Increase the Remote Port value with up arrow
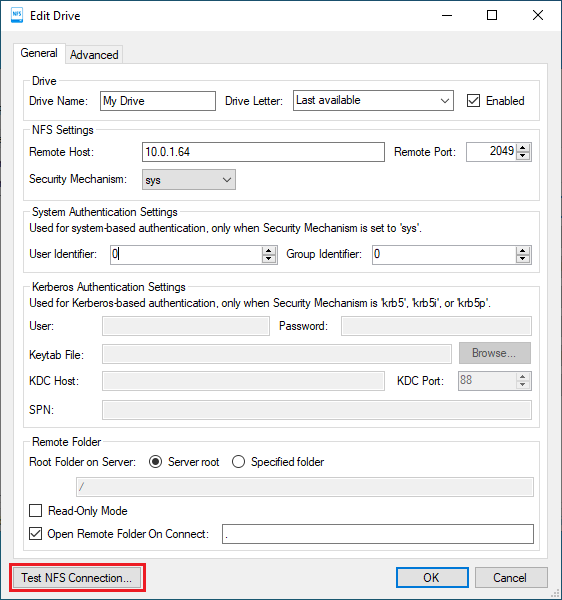The height and width of the screenshot is (600, 562). (x=523, y=148)
